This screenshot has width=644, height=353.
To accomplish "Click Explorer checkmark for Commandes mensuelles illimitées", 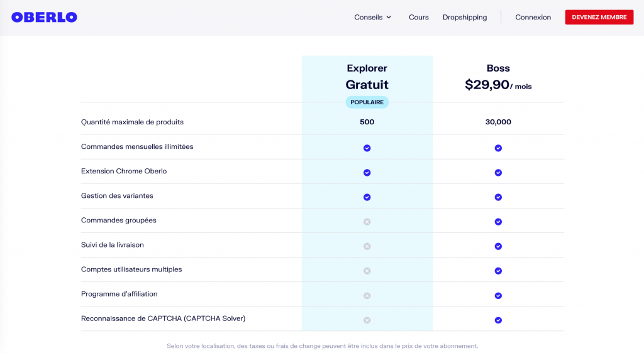I will click(x=367, y=148).
